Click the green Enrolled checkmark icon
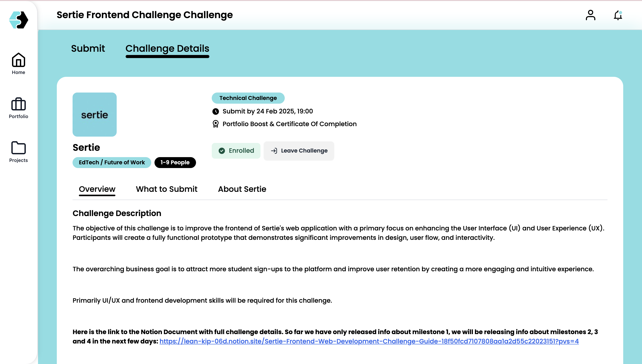The width and height of the screenshot is (642, 364). click(222, 151)
